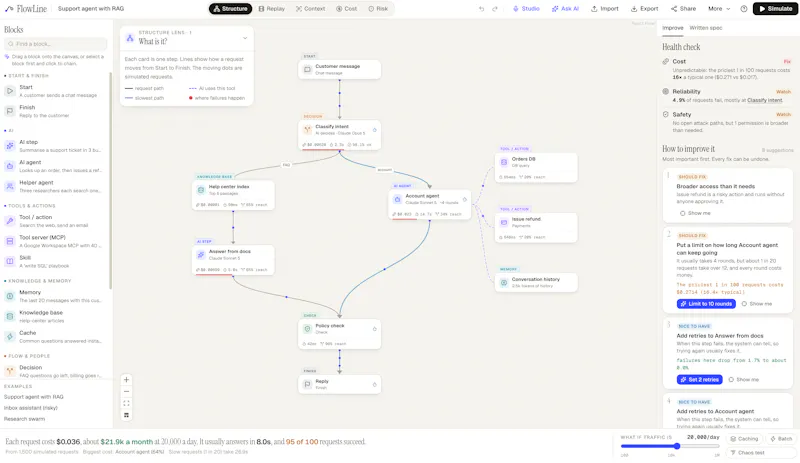Click the Start block icon in the sidebar
The width and height of the screenshot is (800, 463).
[10, 91]
